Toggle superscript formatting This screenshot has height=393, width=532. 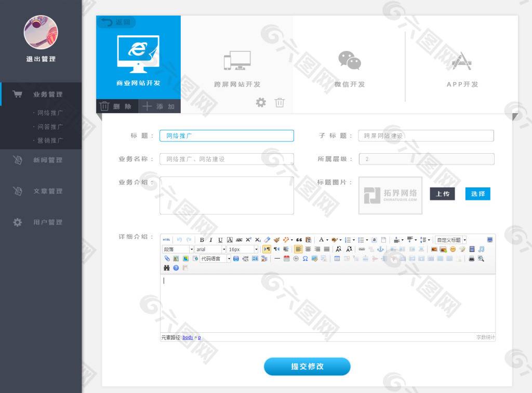tap(248, 240)
